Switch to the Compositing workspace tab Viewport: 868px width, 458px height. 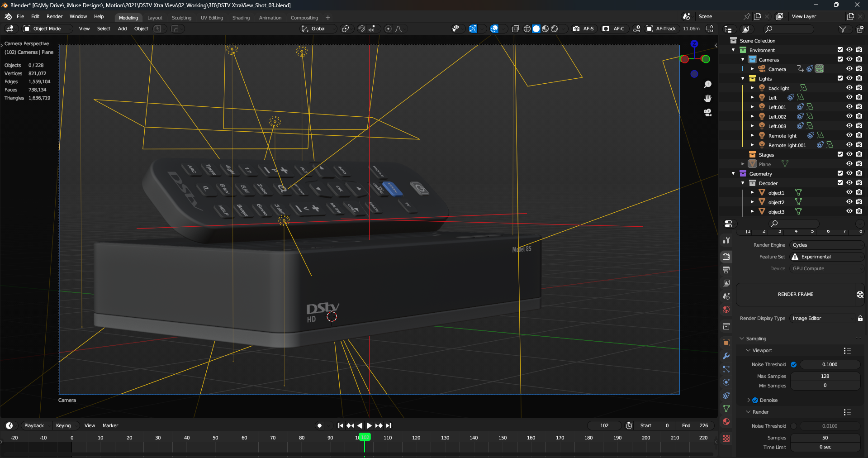[304, 18]
